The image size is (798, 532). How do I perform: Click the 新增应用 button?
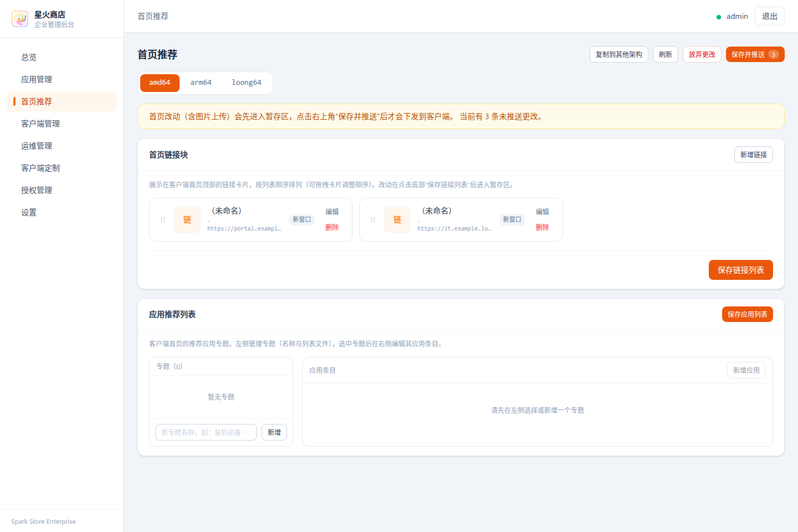pyautogui.click(x=746, y=370)
